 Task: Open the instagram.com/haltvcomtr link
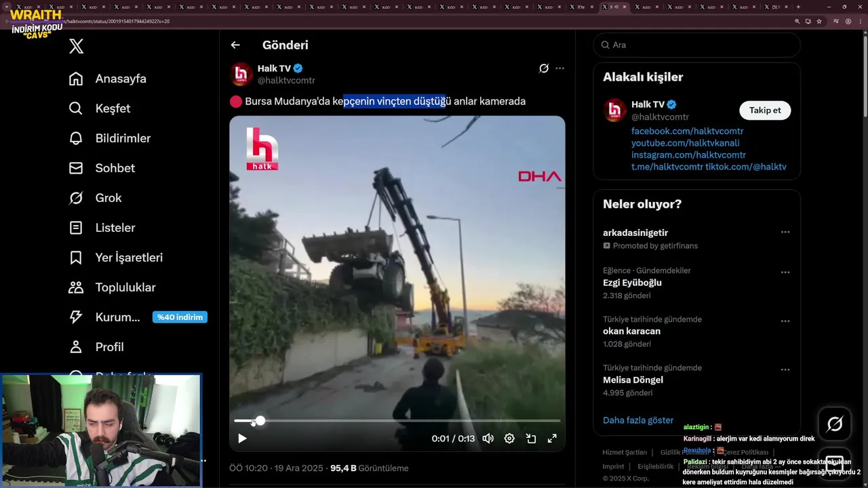(x=688, y=155)
